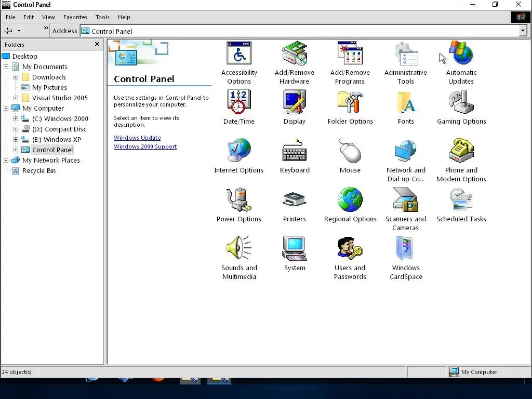Click in the Address input field
The image size is (532, 399).
coord(299,31)
